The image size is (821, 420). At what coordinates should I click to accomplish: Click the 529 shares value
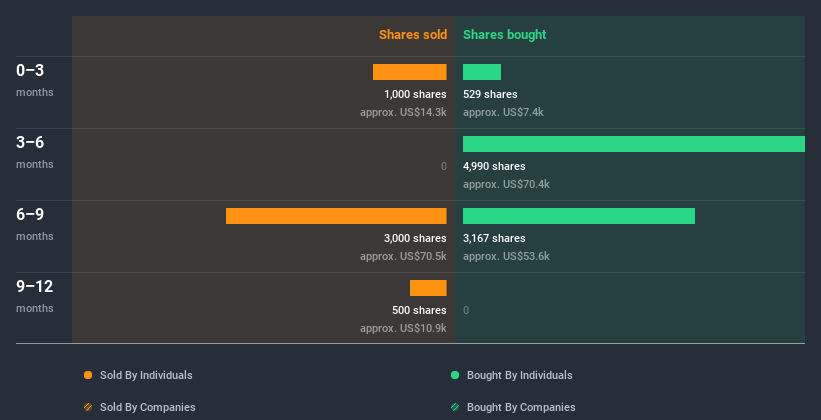(x=490, y=94)
